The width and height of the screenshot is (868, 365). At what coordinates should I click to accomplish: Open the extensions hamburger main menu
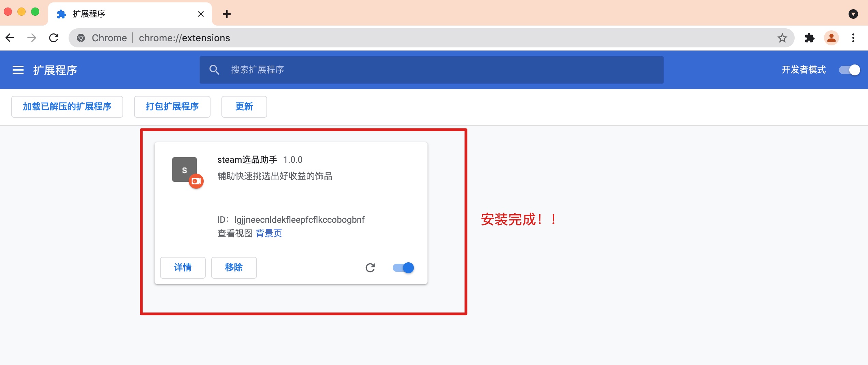point(18,70)
